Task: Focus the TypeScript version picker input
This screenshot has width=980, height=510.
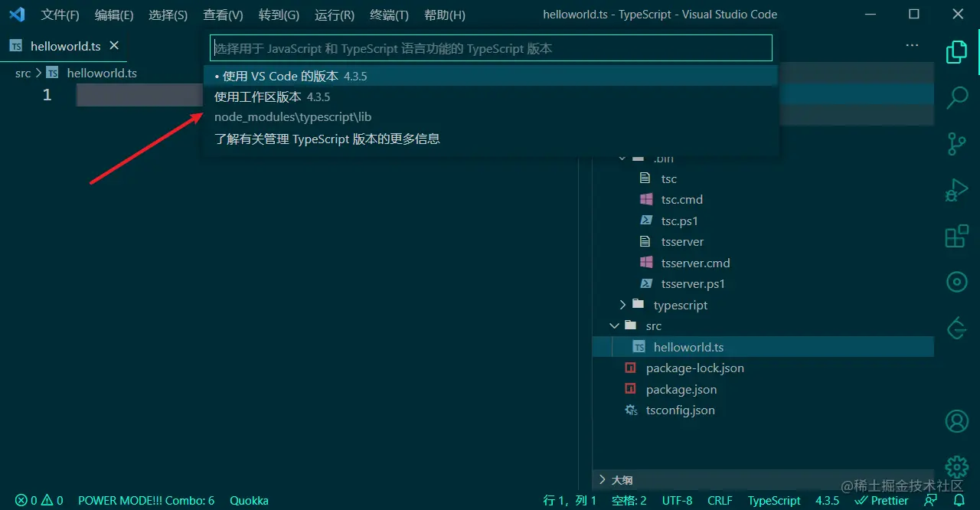Action: pyautogui.click(x=491, y=48)
